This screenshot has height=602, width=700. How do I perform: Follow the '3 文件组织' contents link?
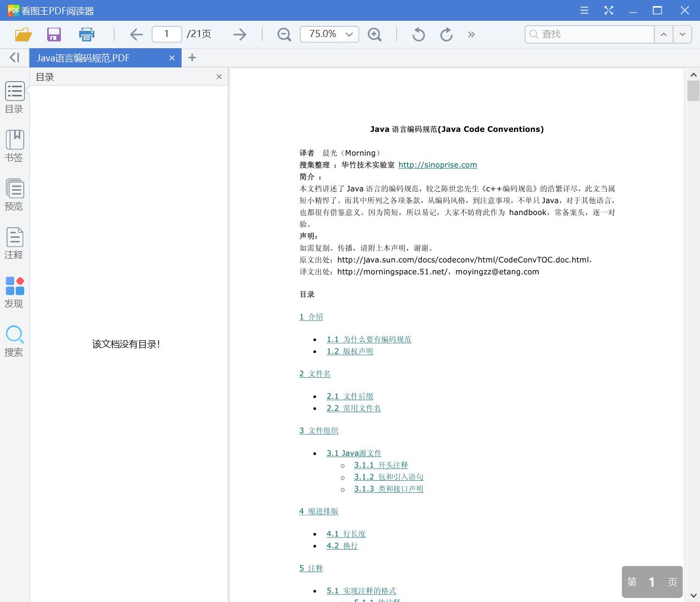(319, 431)
